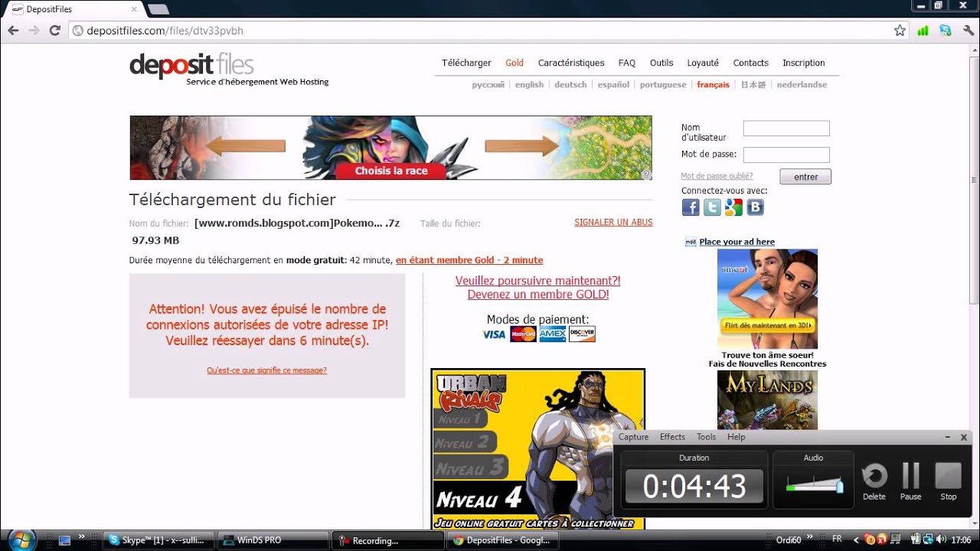
Task: Open the Loyauté menu item
Action: [x=703, y=63]
